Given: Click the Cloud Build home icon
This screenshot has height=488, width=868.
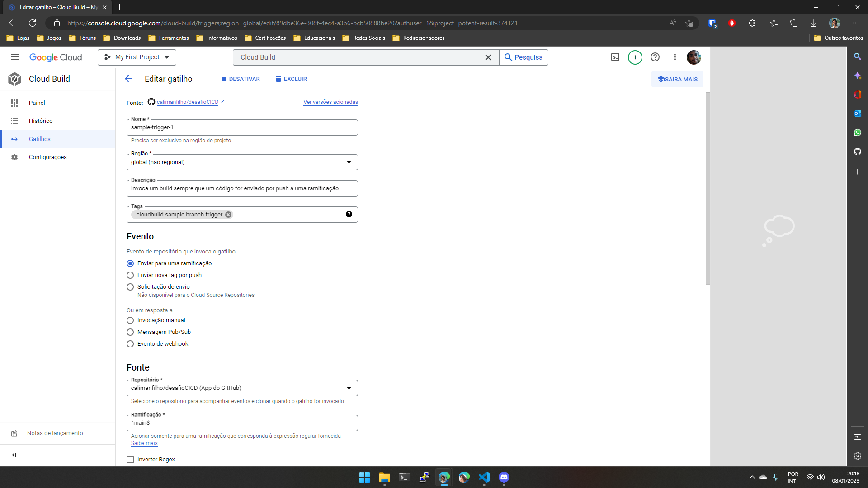Looking at the screenshot, I should [x=14, y=79].
